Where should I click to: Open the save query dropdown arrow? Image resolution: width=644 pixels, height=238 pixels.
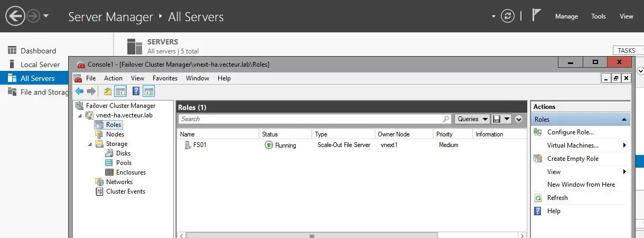pyautogui.click(x=507, y=119)
